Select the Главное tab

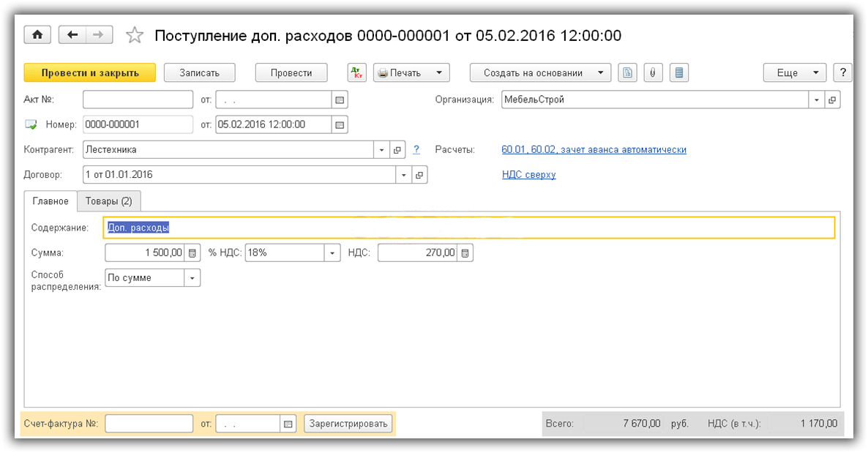(50, 201)
